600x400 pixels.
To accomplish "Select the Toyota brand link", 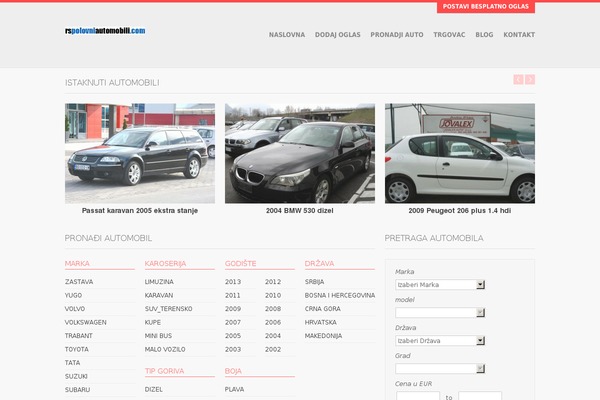I will pos(77,349).
